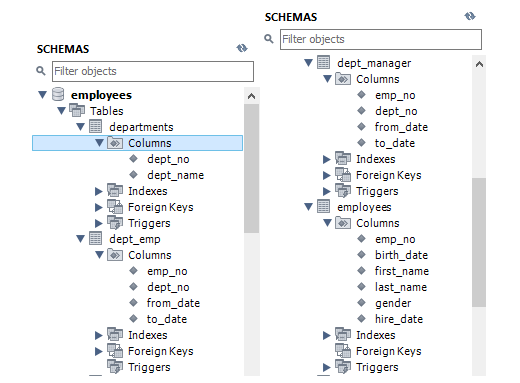The image size is (520, 383).
Task: Click Triggers icon under dept_manager
Action: click(x=343, y=191)
